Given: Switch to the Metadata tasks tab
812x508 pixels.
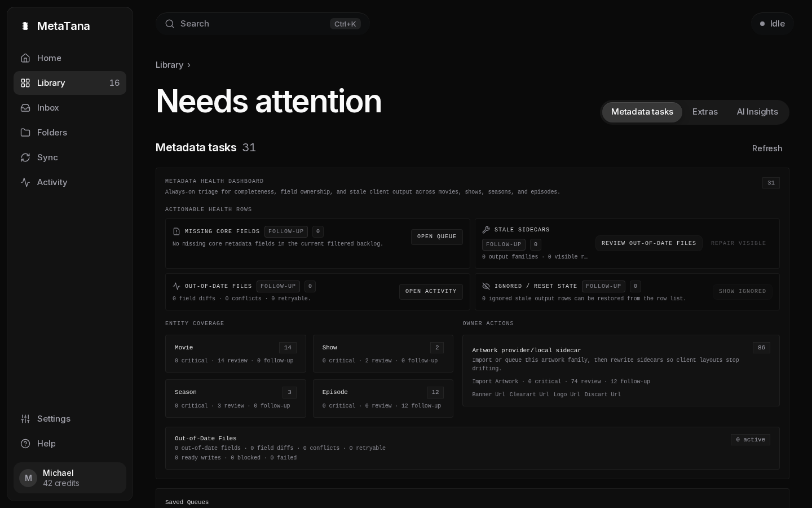Looking at the screenshot, I should [x=642, y=112].
